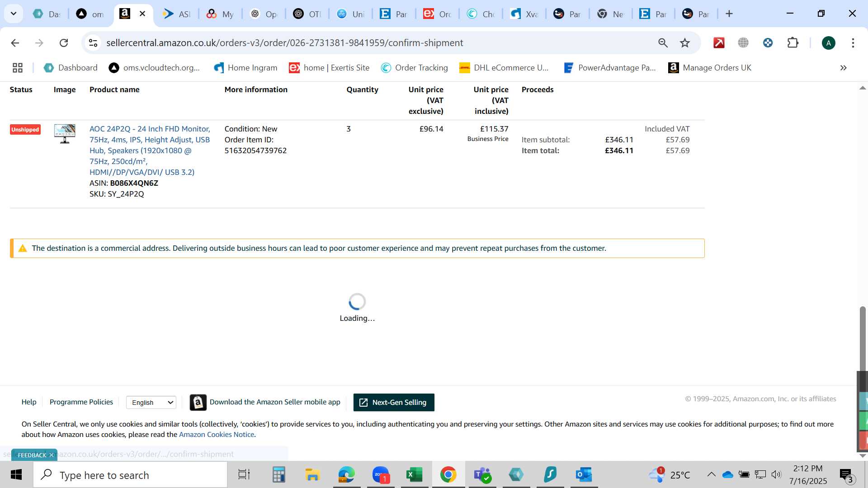This screenshot has height=488, width=868.
Task: Open the notifications action center
Action: click(x=847, y=475)
